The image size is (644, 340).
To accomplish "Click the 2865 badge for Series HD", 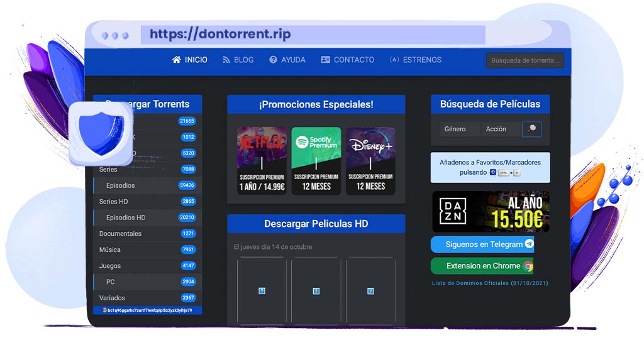I will [x=188, y=201].
